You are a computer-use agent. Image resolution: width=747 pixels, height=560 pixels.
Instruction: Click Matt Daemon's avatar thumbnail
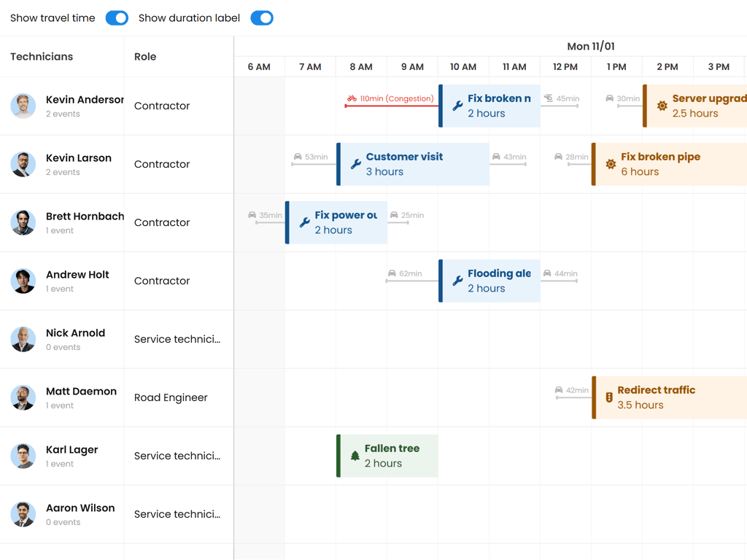click(23, 397)
